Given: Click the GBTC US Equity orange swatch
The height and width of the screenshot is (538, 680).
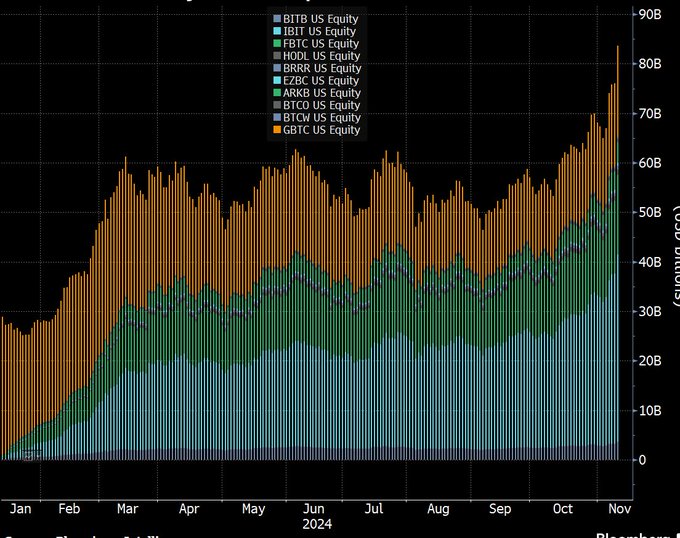Looking at the screenshot, I should point(277,130).
